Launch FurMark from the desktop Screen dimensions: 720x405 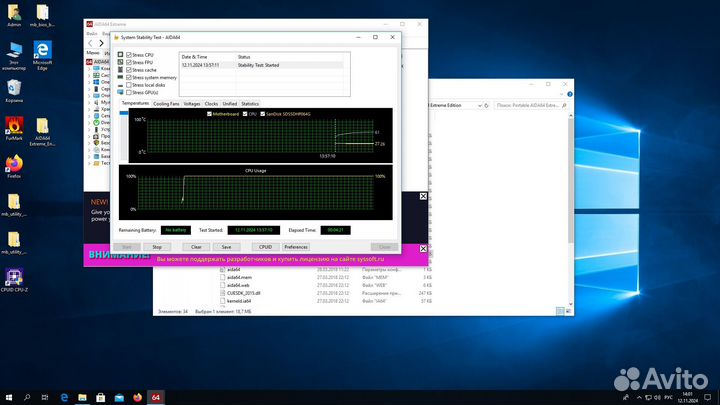14,129
